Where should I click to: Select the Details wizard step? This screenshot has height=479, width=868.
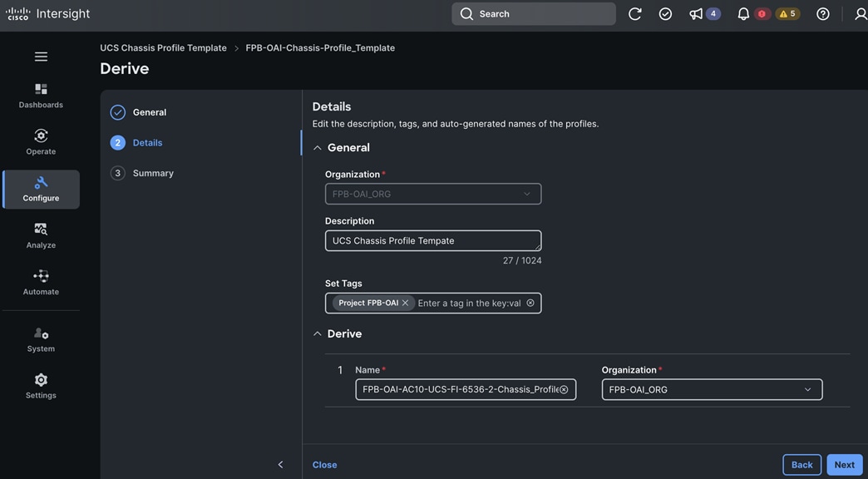[136, 143]
